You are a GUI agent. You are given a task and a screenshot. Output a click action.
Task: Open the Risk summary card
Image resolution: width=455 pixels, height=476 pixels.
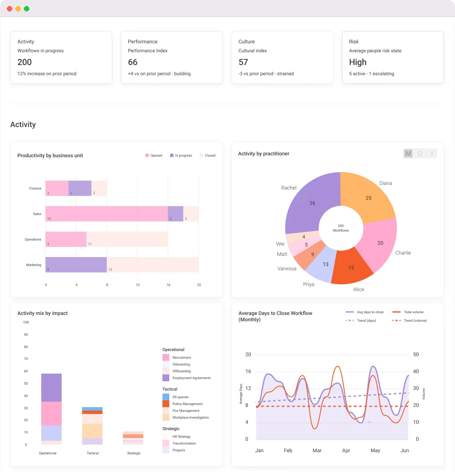tap(393, 57)
